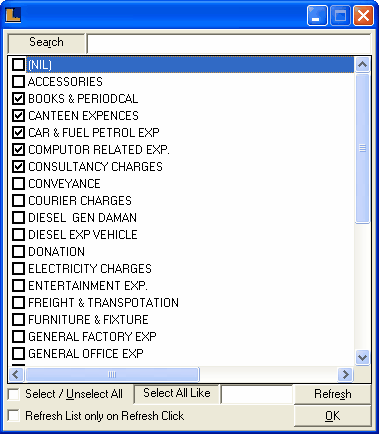Click the Refresh button
This screenshot has width=379, height=434.
click(x=333, y=394)
